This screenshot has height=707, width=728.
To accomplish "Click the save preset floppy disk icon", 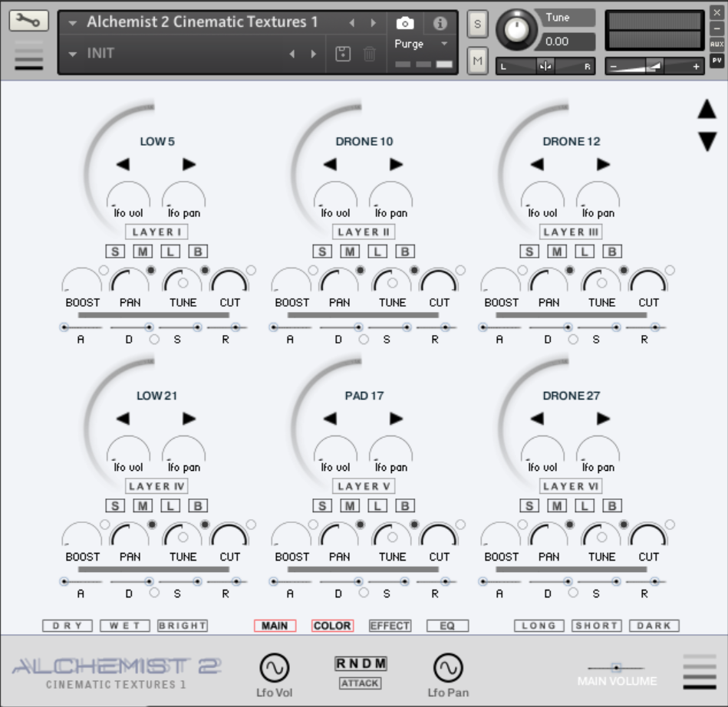I will coord(344,54).
